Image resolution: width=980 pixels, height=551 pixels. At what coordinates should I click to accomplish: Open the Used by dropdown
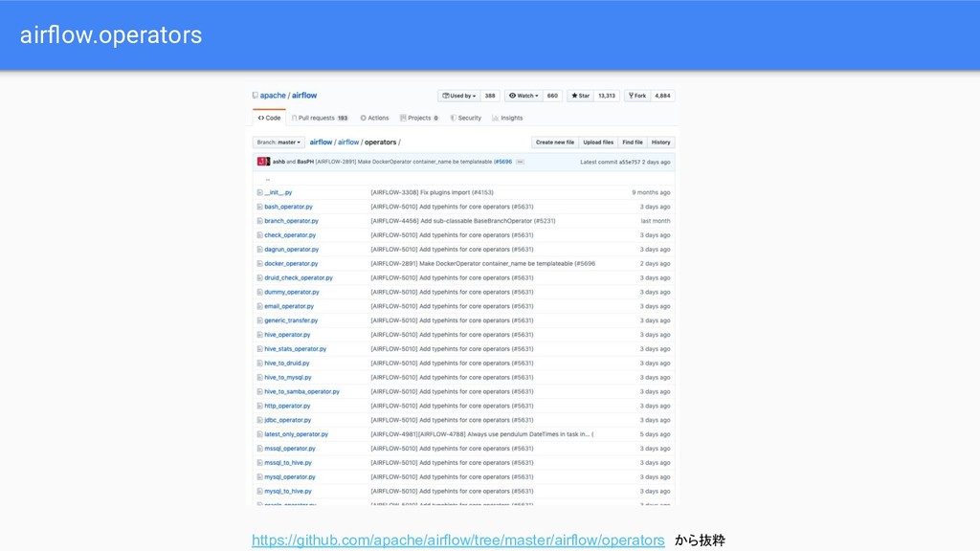[458, 96]
